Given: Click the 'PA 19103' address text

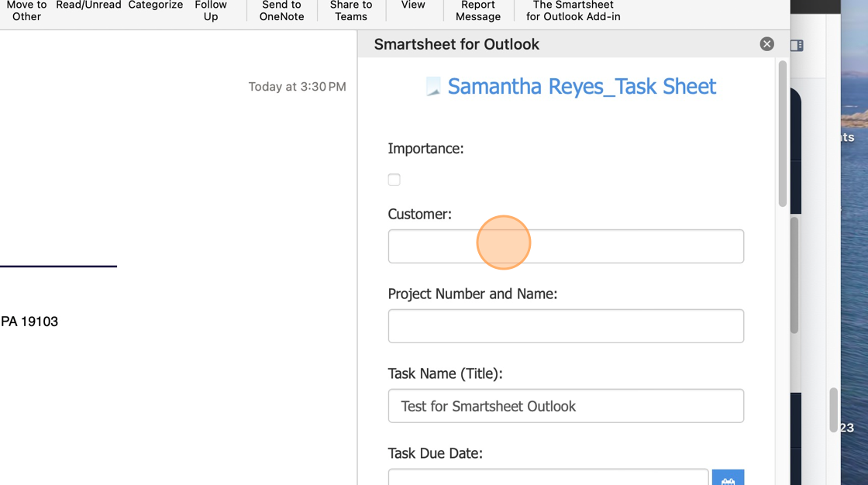Looking at the screenshot, I should (x=29, y=322).
